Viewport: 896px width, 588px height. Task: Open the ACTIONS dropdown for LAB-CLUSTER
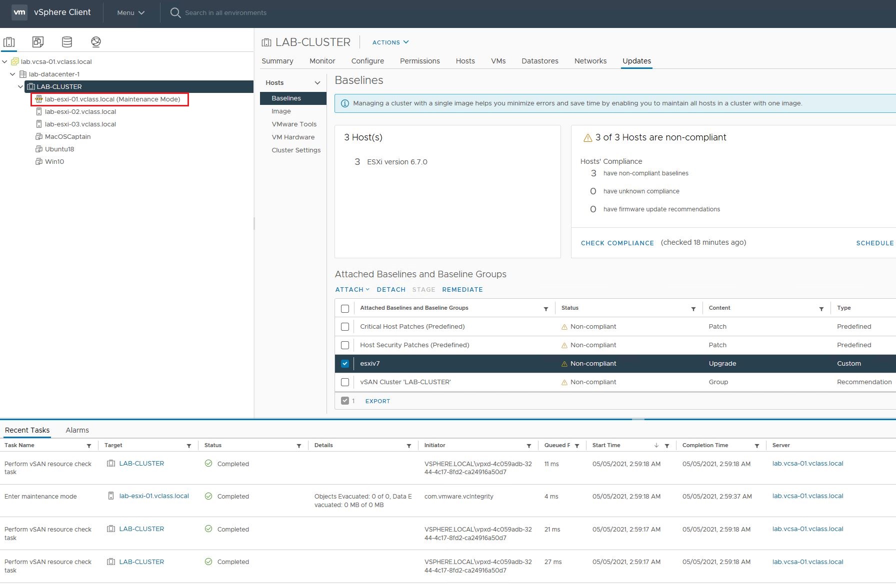(390, 42)
